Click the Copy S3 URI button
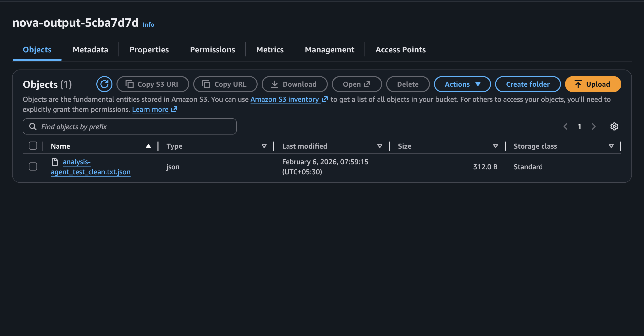 coord(152,84)
